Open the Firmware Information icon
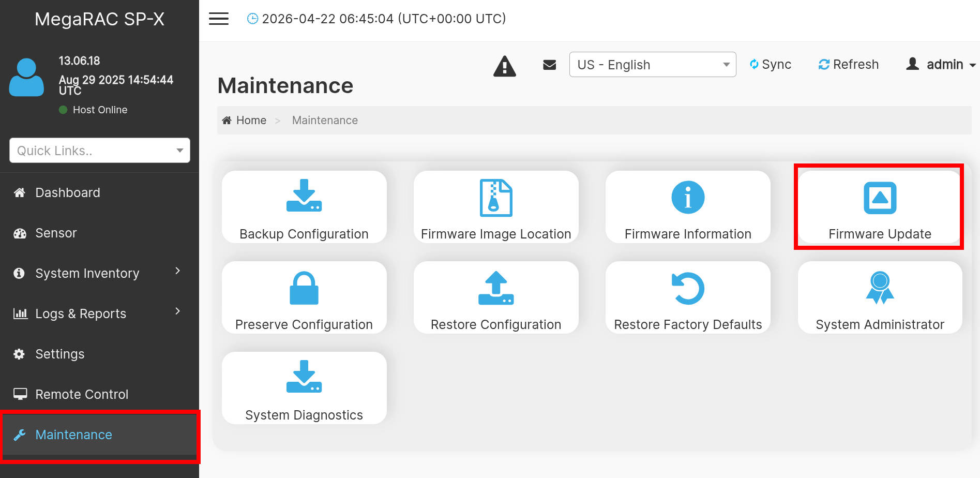The height and width of the screenshot is (478, 980). click(x=688, y=198)
